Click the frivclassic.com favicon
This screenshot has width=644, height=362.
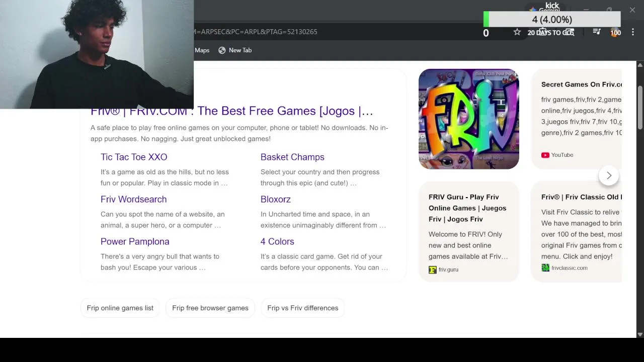545,268
